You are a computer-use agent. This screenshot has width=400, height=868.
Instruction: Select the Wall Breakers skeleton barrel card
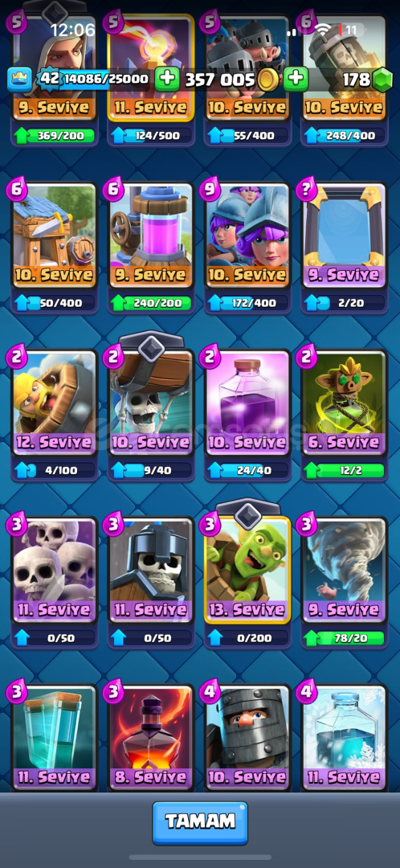pyautogui.click(x=150, y=403)
